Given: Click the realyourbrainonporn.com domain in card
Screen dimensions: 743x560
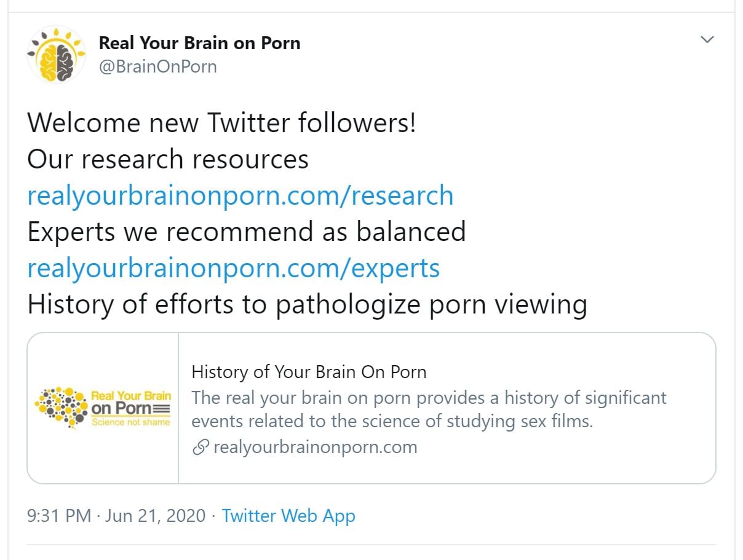Looking at the screenshot, I should click(315, 447).
